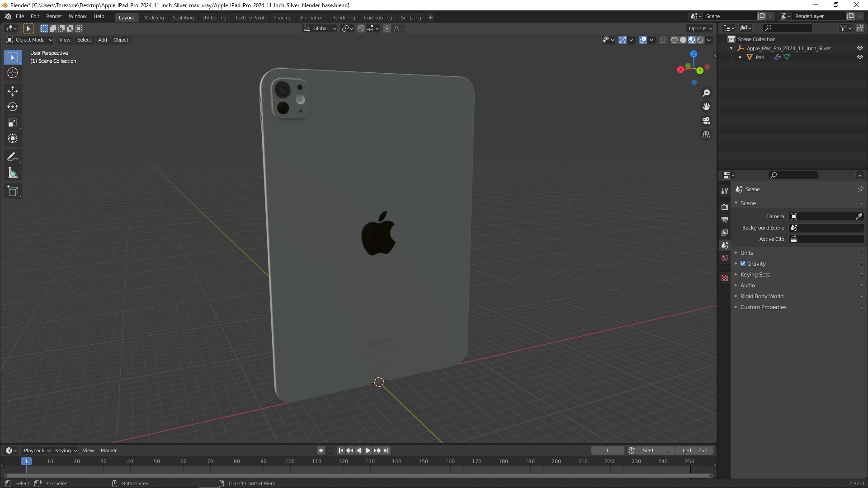The image size is (868, 488).
Task: Click the outliner filter funnel icon
Action: point(843,28)
